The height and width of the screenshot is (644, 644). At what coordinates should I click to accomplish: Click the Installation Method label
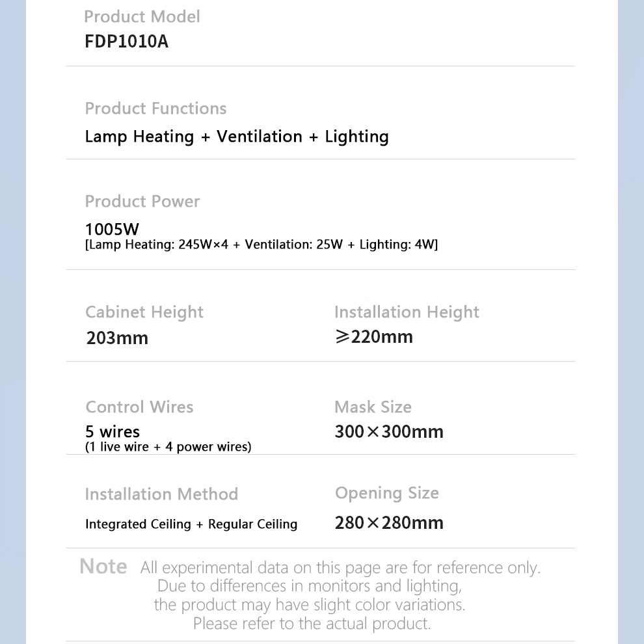(x=161, y=494)
